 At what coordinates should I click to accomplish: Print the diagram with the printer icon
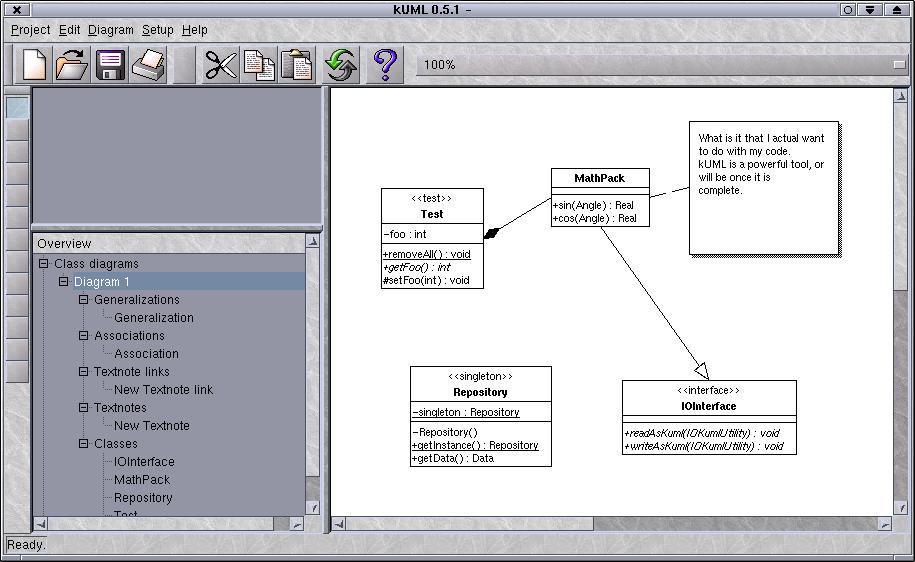coord(149,65)
